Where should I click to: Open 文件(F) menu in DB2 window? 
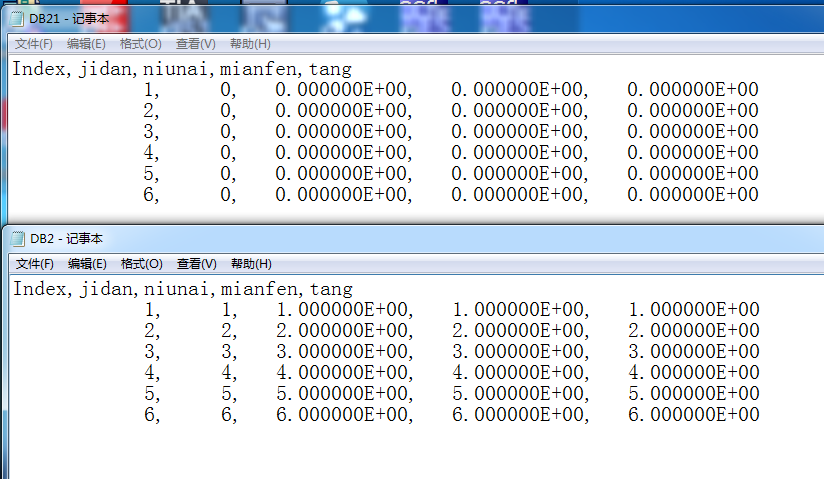34,264
